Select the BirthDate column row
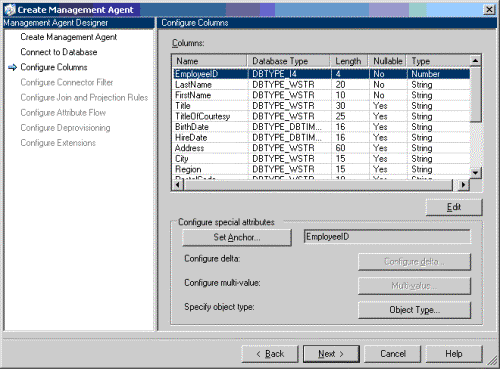This screenshot has width=500, height=387. [322, 127]
